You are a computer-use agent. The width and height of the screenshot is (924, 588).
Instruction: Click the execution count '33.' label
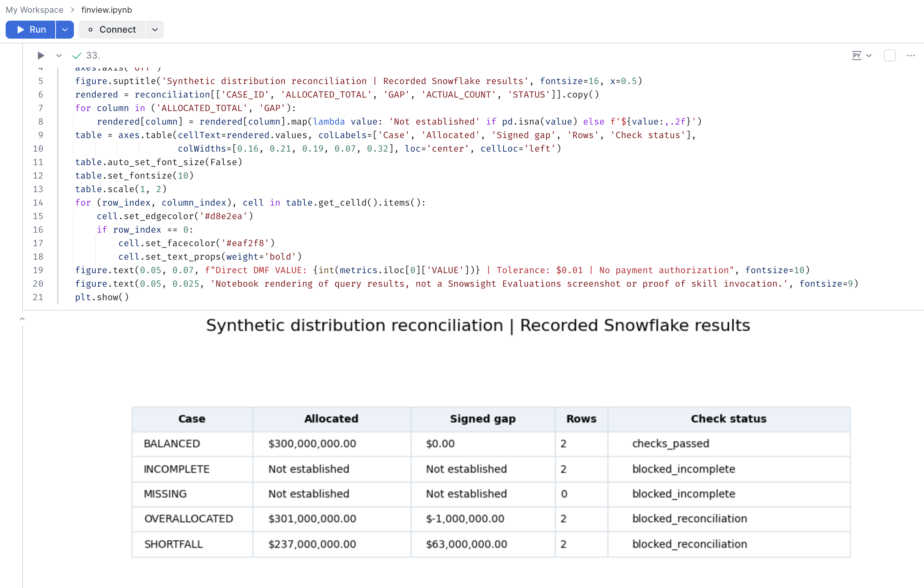pyautogui.click(x=93, y=56)
